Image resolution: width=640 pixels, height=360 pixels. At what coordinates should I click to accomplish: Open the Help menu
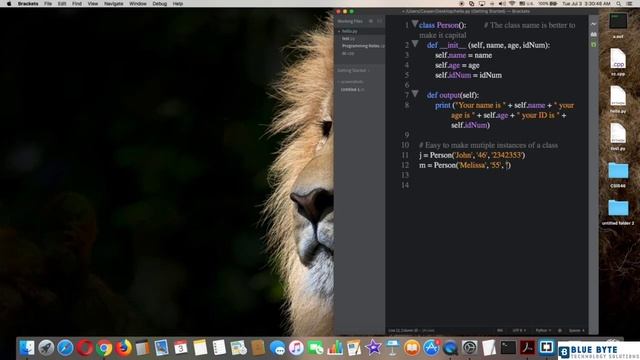[178, 4]
